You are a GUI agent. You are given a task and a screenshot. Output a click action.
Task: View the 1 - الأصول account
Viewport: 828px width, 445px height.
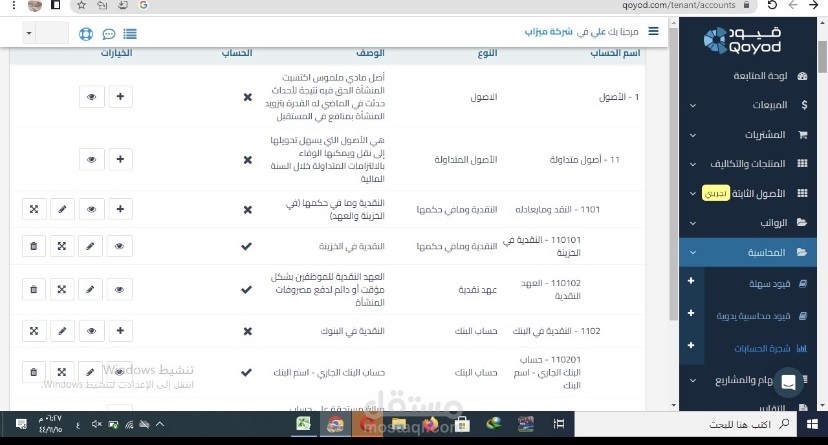click(x=91, y=97)
